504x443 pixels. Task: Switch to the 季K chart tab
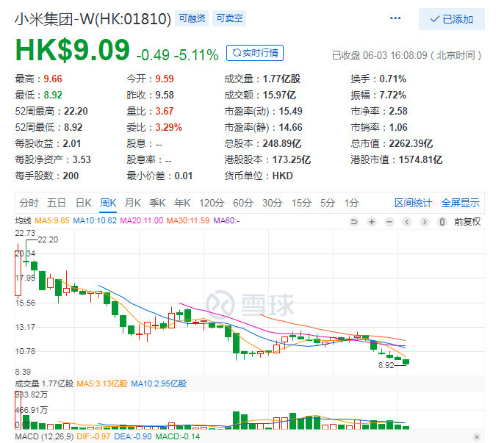tap(157, 203)
